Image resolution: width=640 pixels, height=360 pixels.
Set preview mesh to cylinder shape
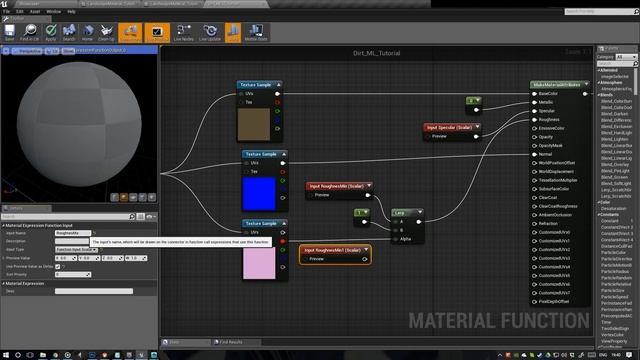[115, 198]
